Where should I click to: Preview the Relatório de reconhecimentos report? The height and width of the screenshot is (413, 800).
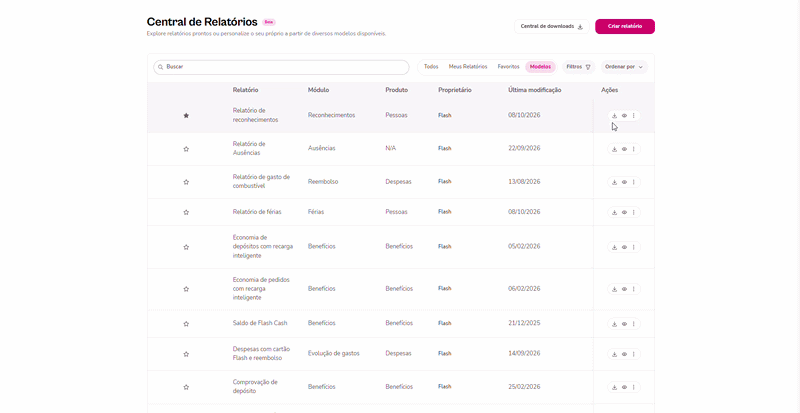pos(624,116)
